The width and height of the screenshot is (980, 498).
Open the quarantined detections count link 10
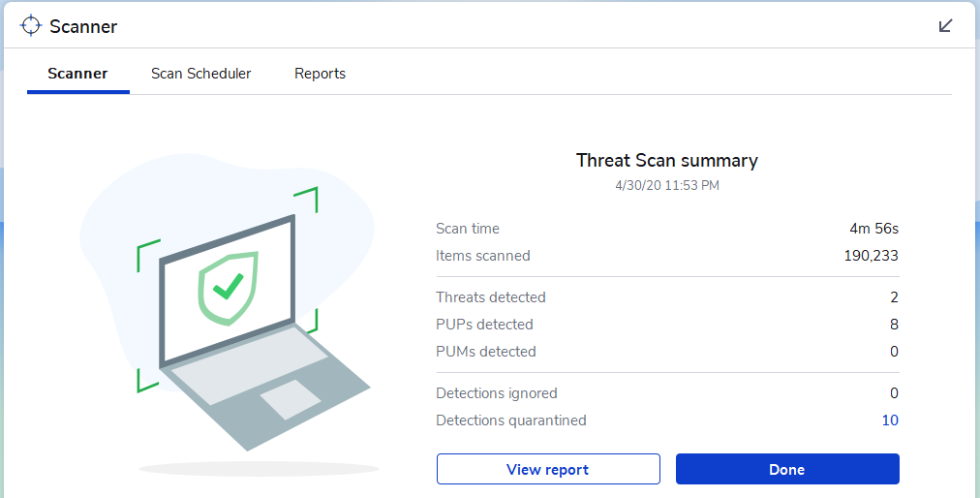coord(889,420)
